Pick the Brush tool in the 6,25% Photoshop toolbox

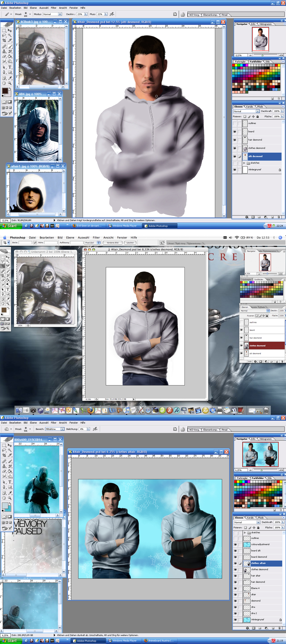10,461
